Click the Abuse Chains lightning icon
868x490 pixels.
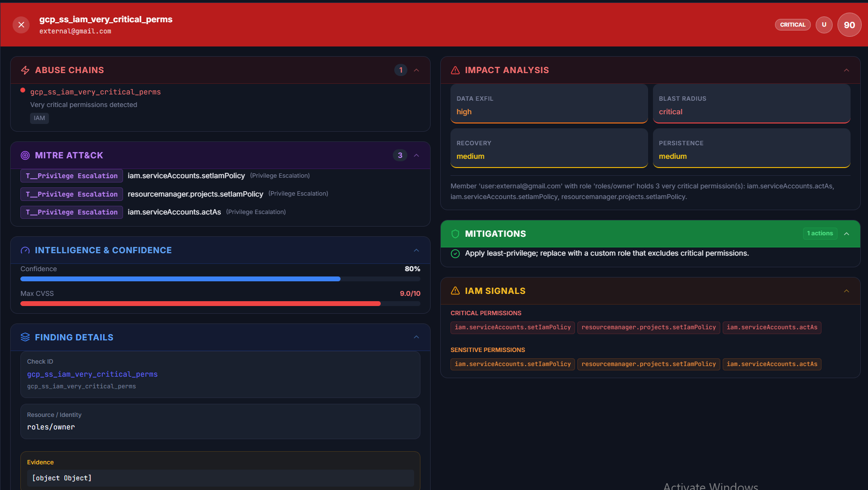tap(25, 70)
